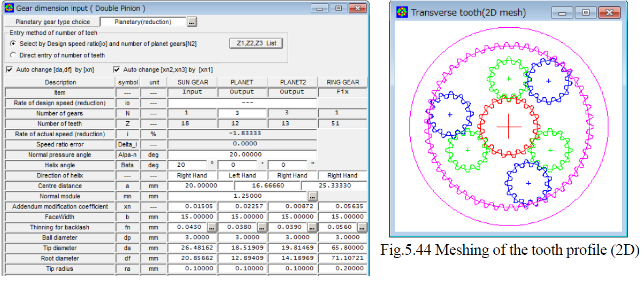644x288 pixels.
Task: Click helix angle minutes field
Action: coord(237,165)
